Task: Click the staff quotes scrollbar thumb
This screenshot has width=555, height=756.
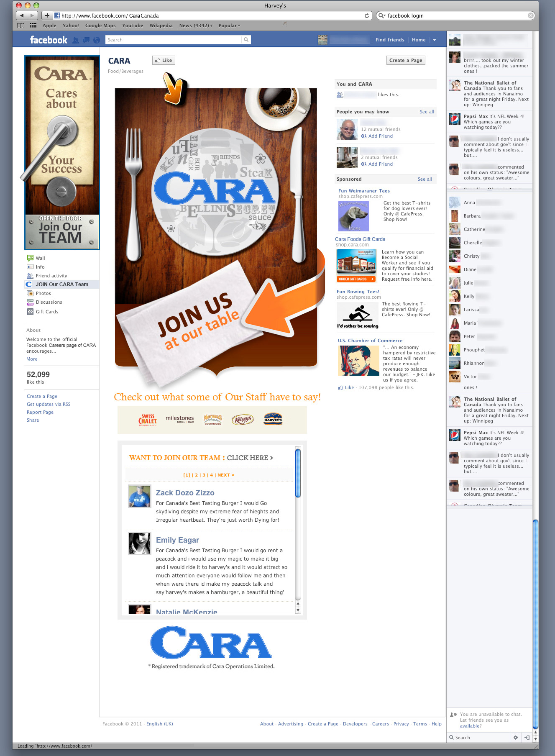Action: [x=298, y=473]
